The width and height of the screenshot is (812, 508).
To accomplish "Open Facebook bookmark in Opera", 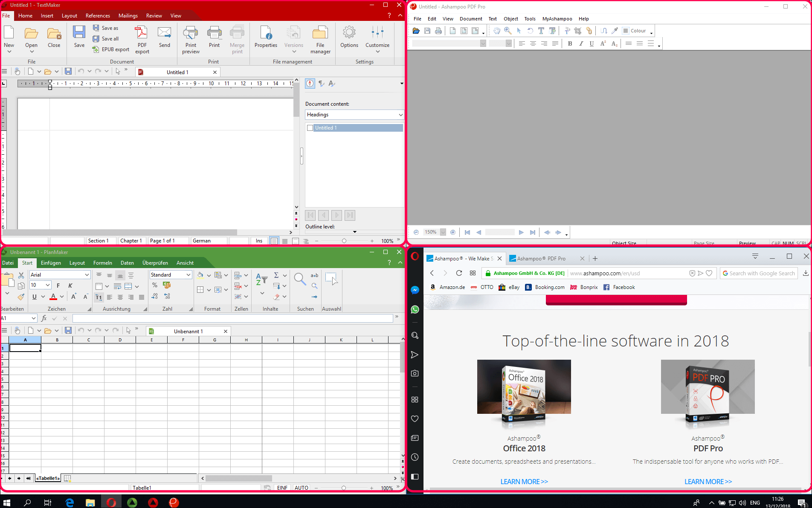I will tap(619, 287).
